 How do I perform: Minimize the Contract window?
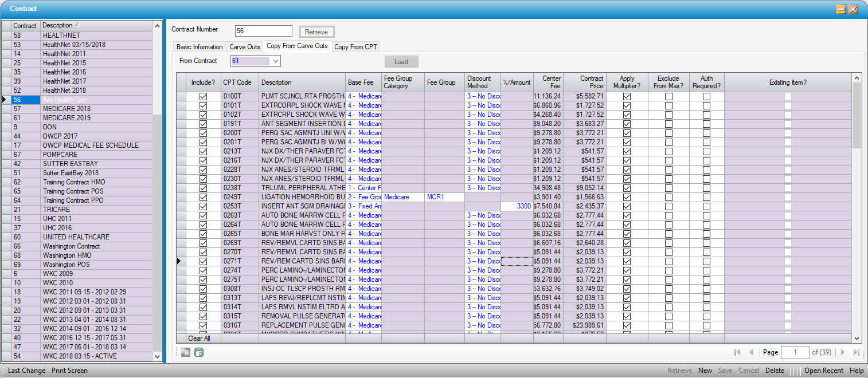840,9
